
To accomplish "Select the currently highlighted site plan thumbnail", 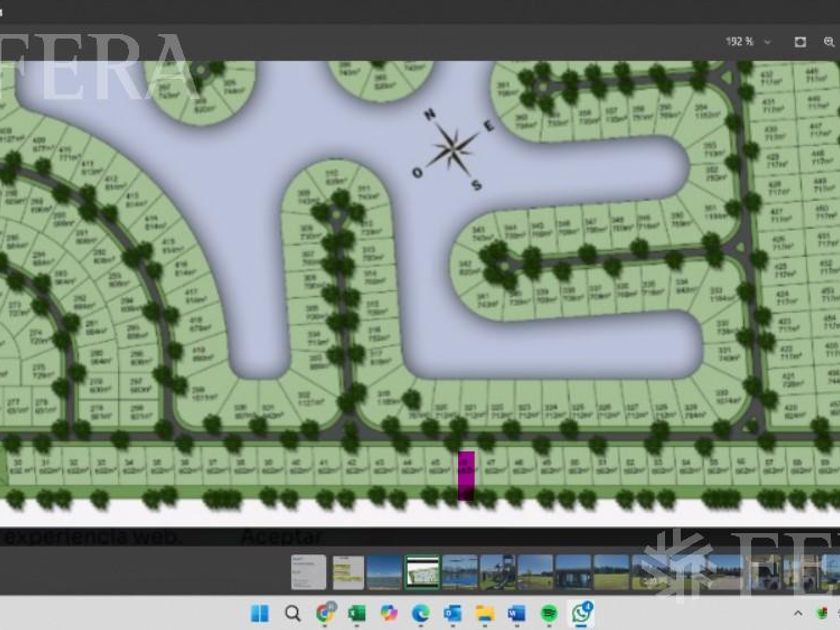I will [x=422, y=572].
